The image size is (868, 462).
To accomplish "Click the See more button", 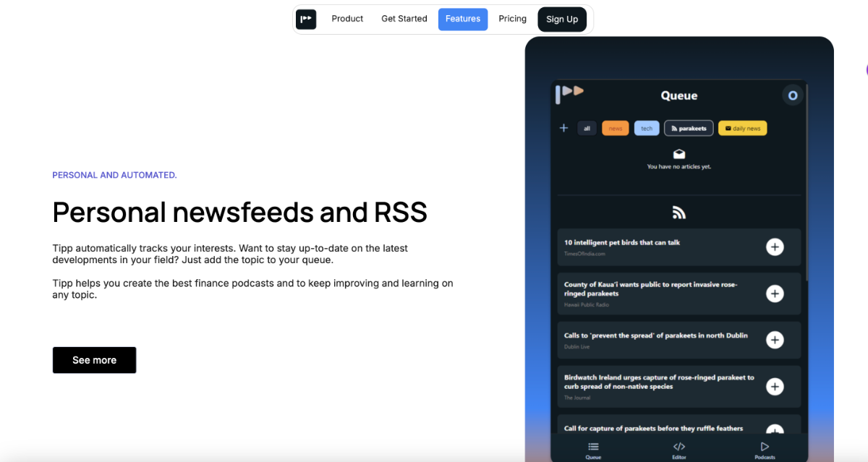I will coord(94,360).
